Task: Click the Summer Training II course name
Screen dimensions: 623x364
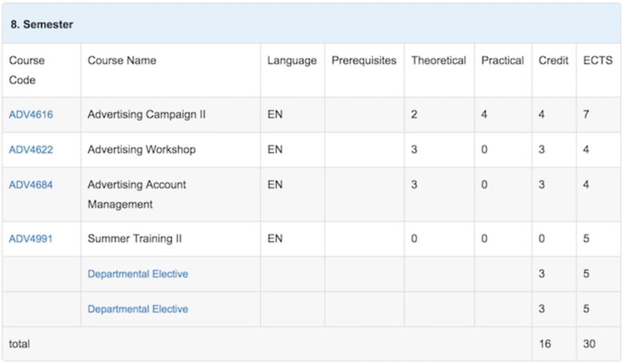Action: tap(134, 239)
